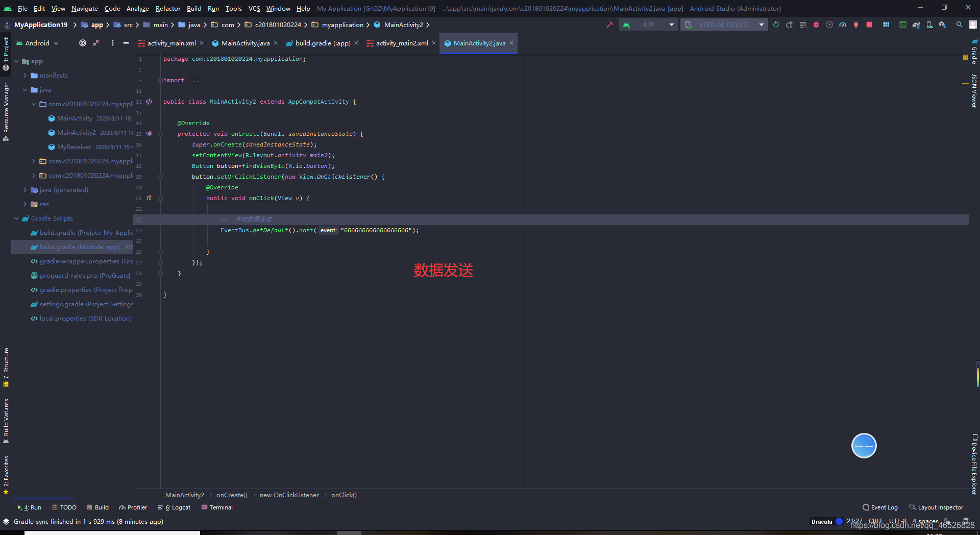Viewport: 980px width, 535px height.
Task: Click the floating blue circle widget
Action: point(864,446)
